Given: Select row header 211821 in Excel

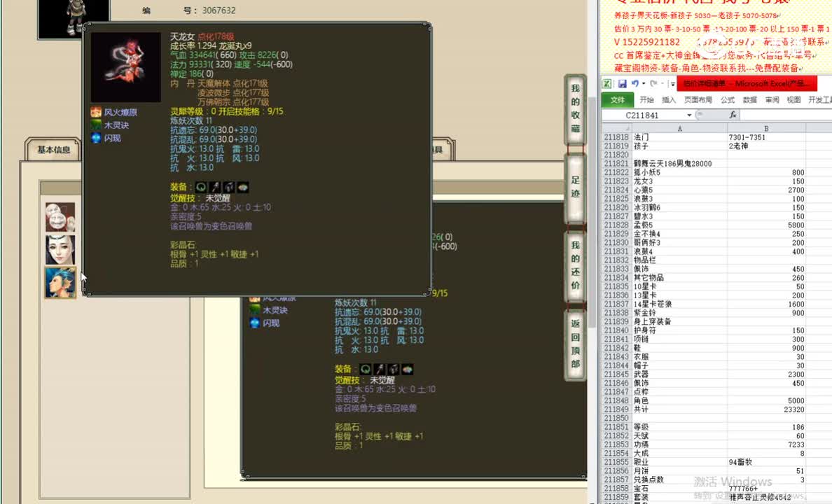Looking at the screenshot, I should point(616,163).
